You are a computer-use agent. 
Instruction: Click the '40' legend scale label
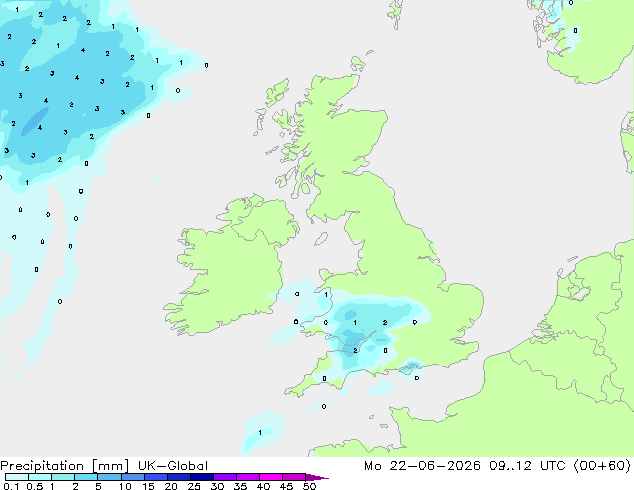[263, 486]
